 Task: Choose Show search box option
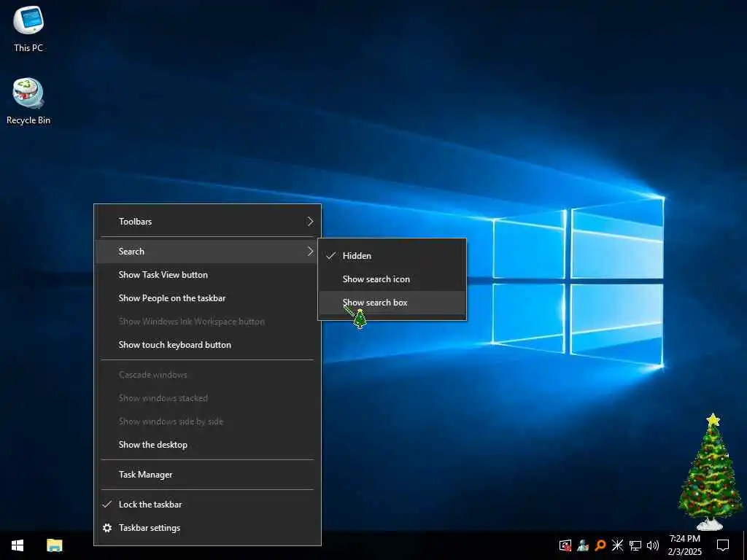tap(392, 303)
